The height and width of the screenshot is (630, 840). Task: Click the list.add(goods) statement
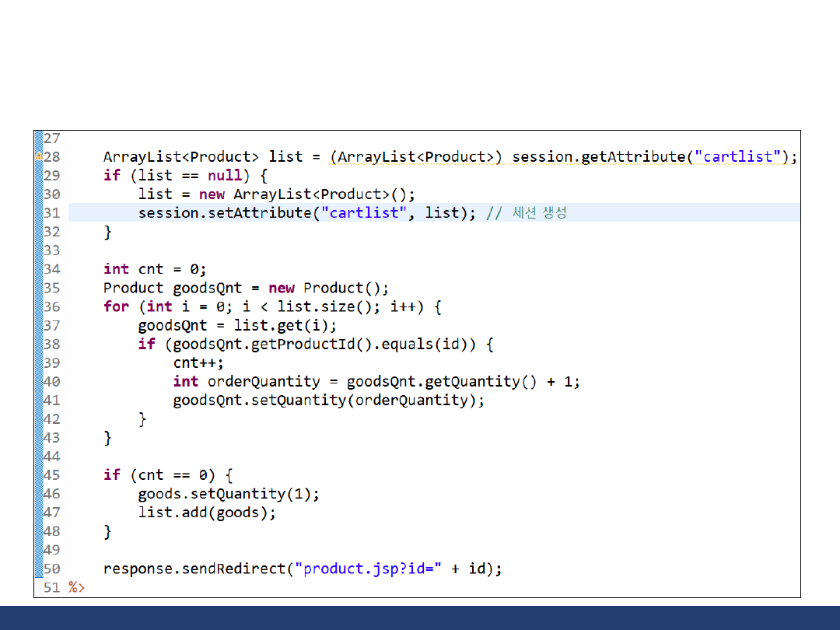[207, 513]
